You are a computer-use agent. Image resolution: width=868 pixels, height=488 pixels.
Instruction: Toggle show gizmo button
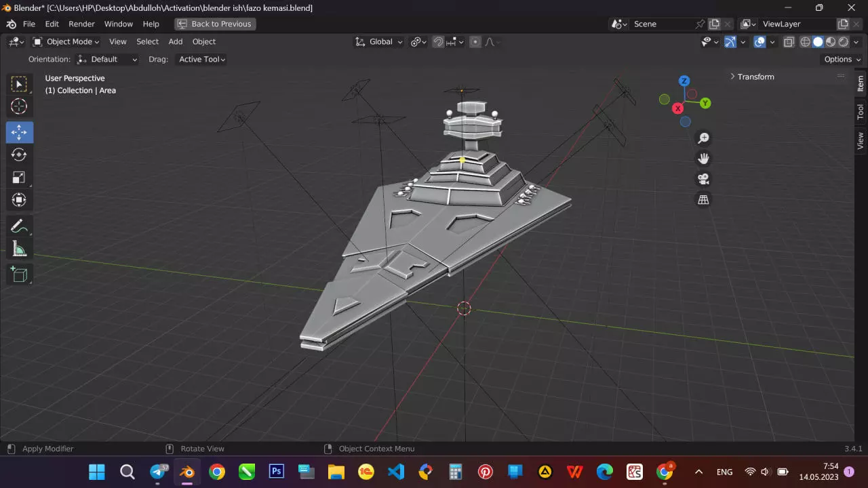[730, 42]
